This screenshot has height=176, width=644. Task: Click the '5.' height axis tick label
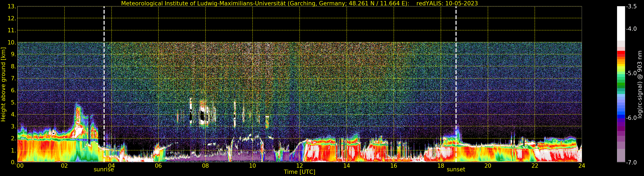[13, 103]
